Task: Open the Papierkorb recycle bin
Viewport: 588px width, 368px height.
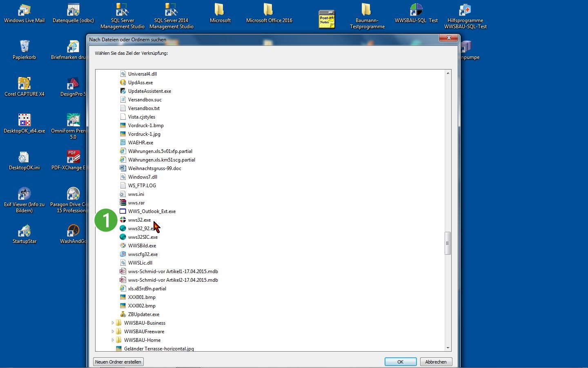Action: point(24,50)
